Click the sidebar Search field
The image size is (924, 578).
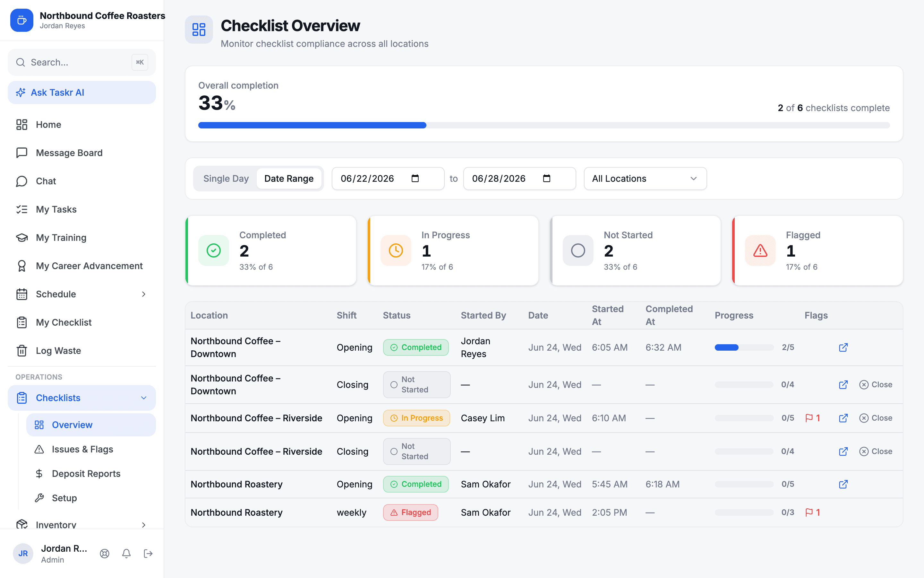tap(82, 62)
